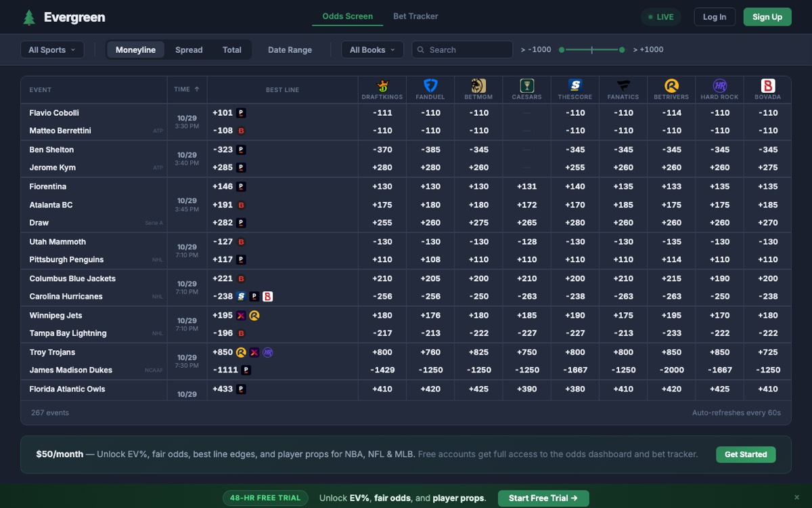
Task: Click the sort arrow next to the Time header
Action: [x=197, y=89]
